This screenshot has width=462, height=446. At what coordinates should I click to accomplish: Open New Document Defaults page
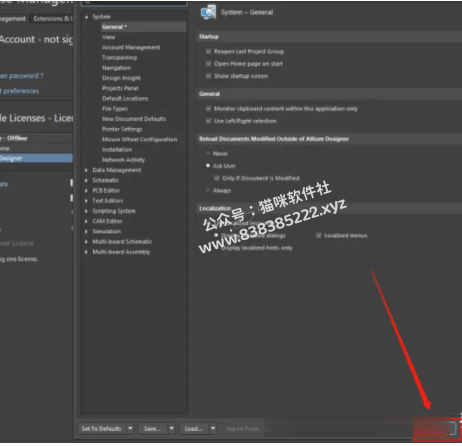134,119
